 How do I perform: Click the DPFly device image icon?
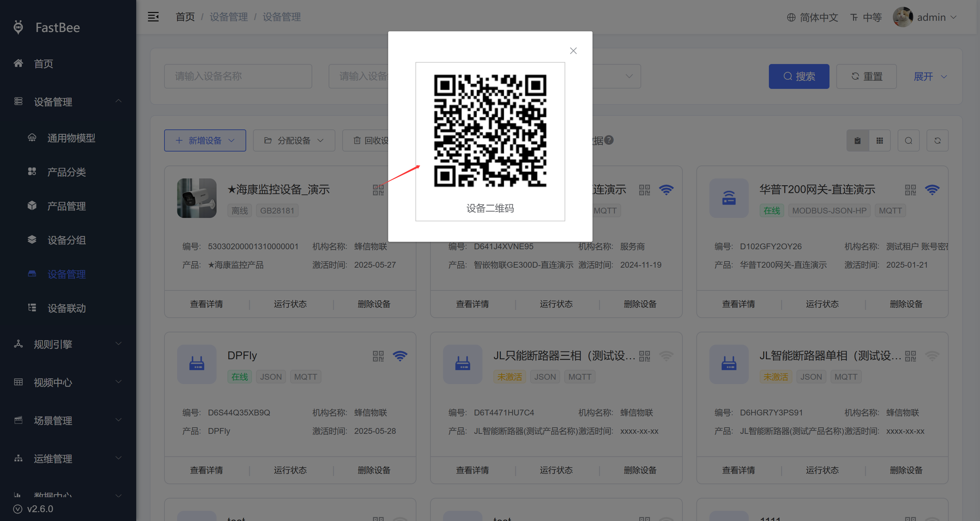pos(197,364)
